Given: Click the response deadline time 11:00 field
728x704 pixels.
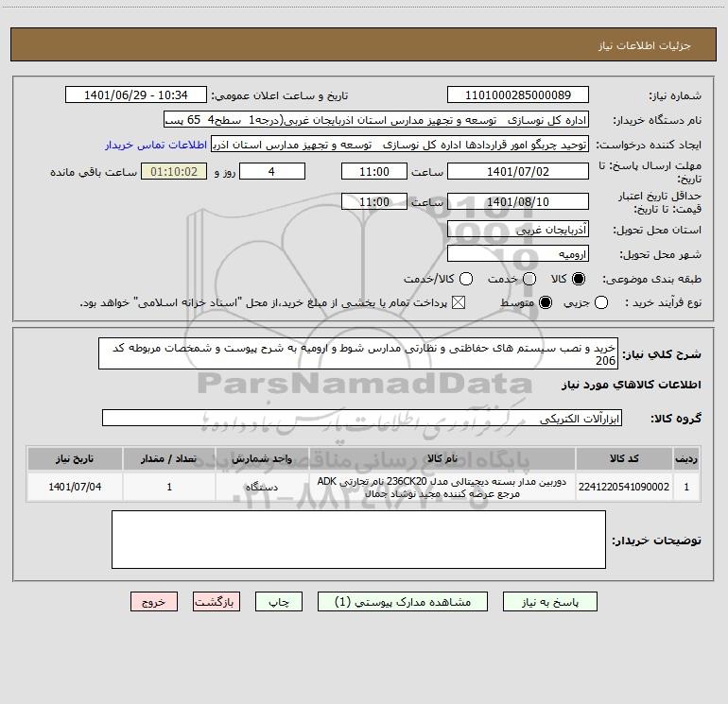Looking at the screenshot, I should (x=374, y=171).
